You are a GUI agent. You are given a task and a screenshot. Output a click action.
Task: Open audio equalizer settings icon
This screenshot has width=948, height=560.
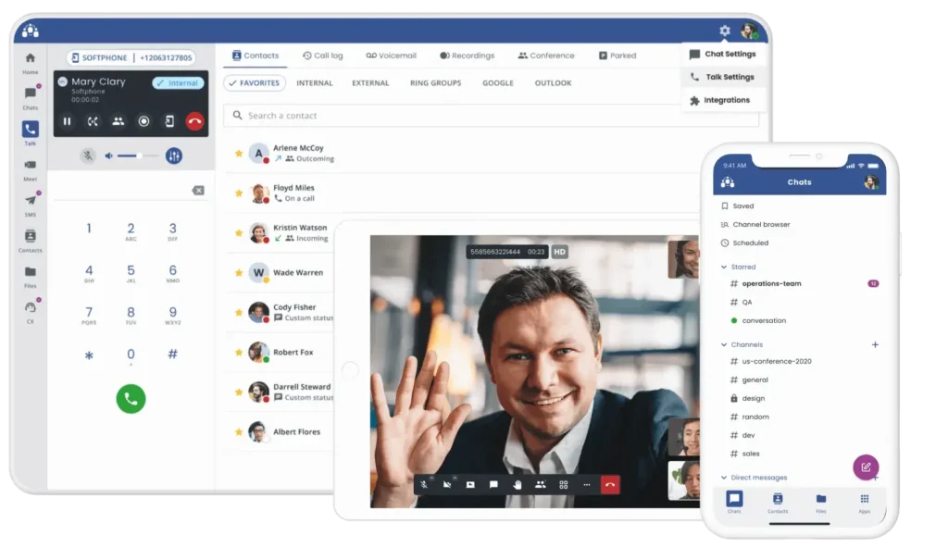174,156
